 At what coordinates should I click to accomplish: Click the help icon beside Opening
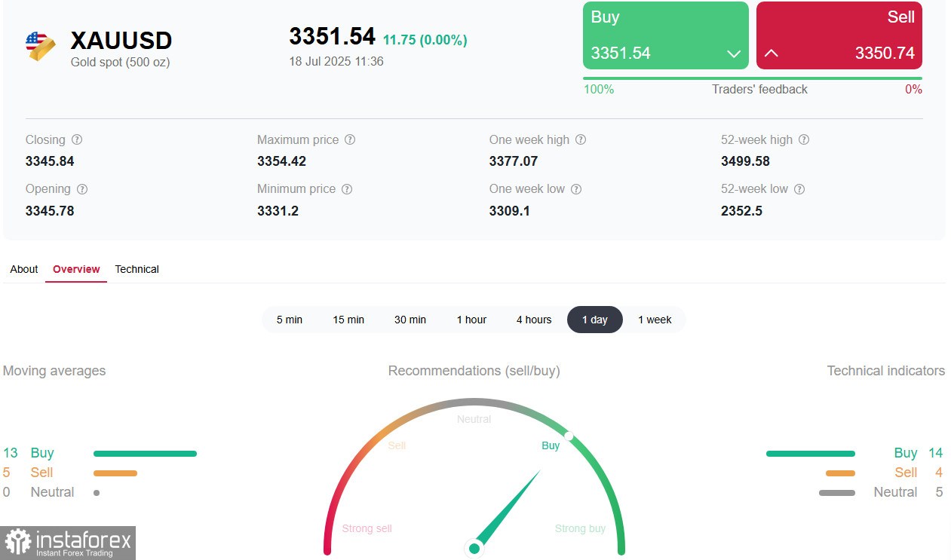pos(82,189)
